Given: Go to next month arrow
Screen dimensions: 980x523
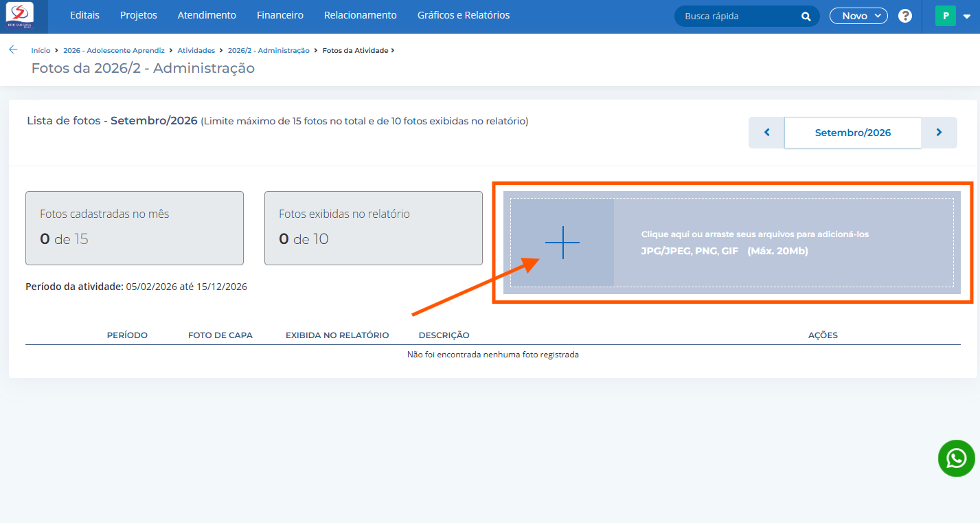Looking at the screenshot, I should click(x=939, y=133).
